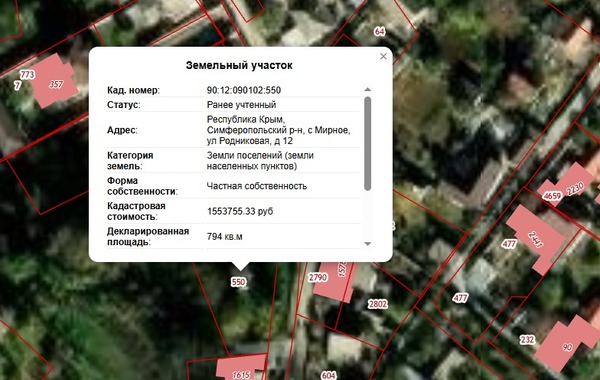Click the address value Республика Крым
This screenshot has width=600, height=380.
[x=278, y=130]
